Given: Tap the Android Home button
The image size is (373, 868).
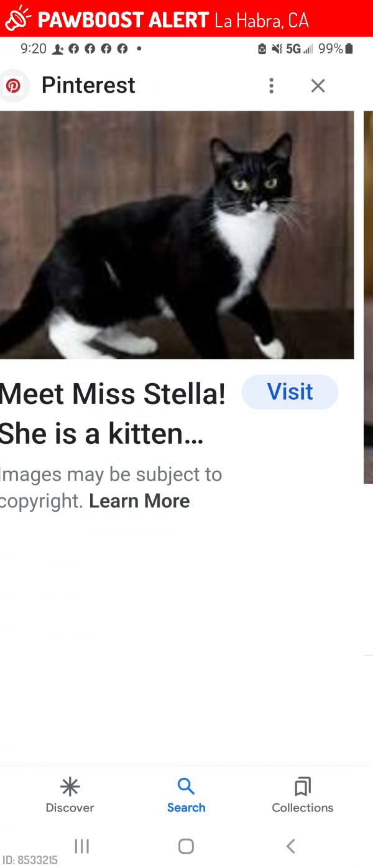Looking at the screenshot, I should coord(186,846).
